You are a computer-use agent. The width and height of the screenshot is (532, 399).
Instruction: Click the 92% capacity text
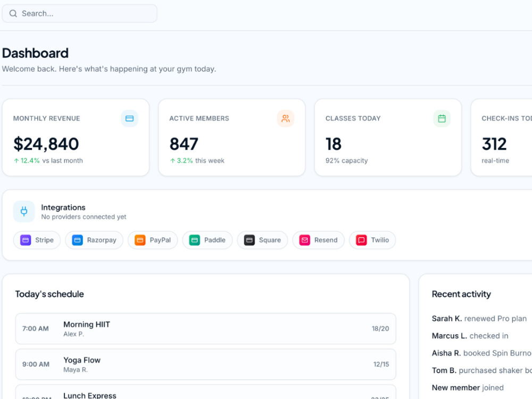pyautogui.click(x=347, y=161)
